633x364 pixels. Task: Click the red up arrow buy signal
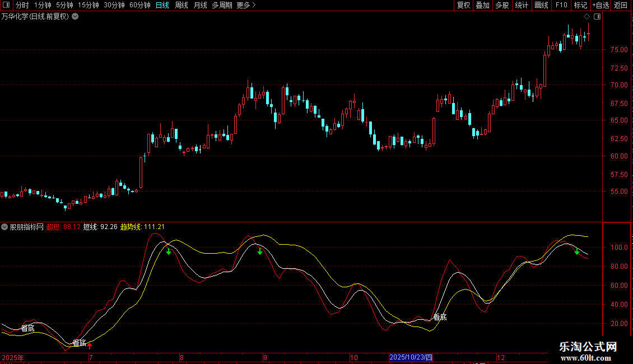[90, 346]
